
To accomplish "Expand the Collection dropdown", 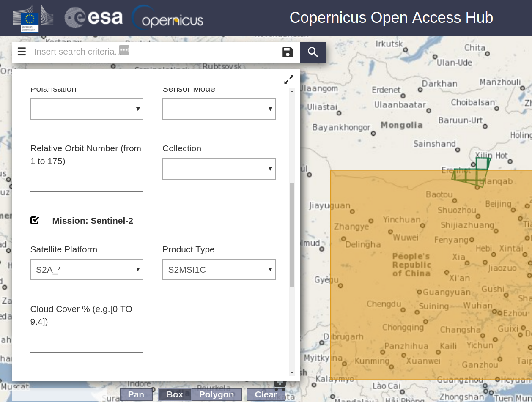I will point(219,169).
